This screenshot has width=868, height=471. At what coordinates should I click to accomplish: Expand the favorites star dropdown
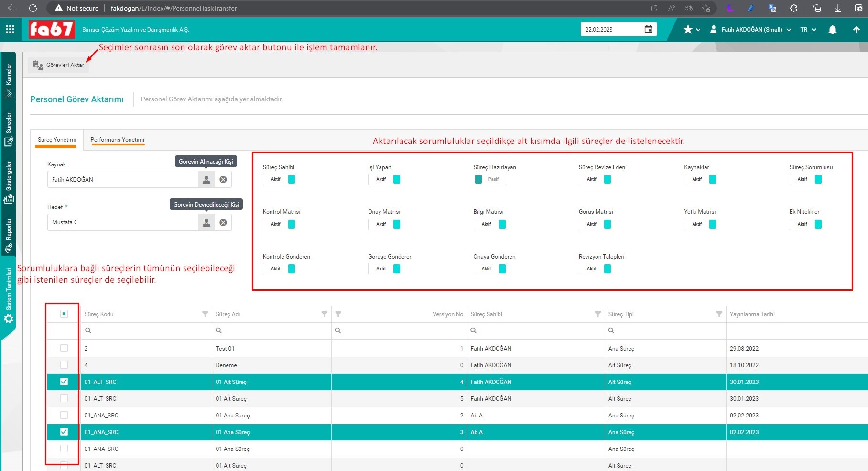(692, 30)
